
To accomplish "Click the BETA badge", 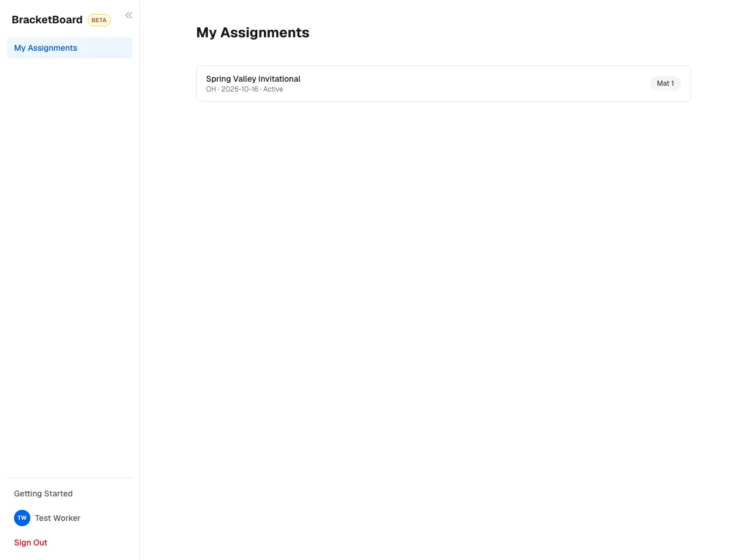I will [99, 20].
